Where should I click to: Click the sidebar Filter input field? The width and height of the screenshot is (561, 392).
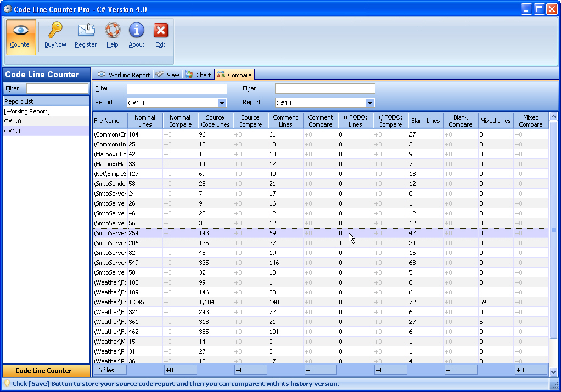point(57,88)
